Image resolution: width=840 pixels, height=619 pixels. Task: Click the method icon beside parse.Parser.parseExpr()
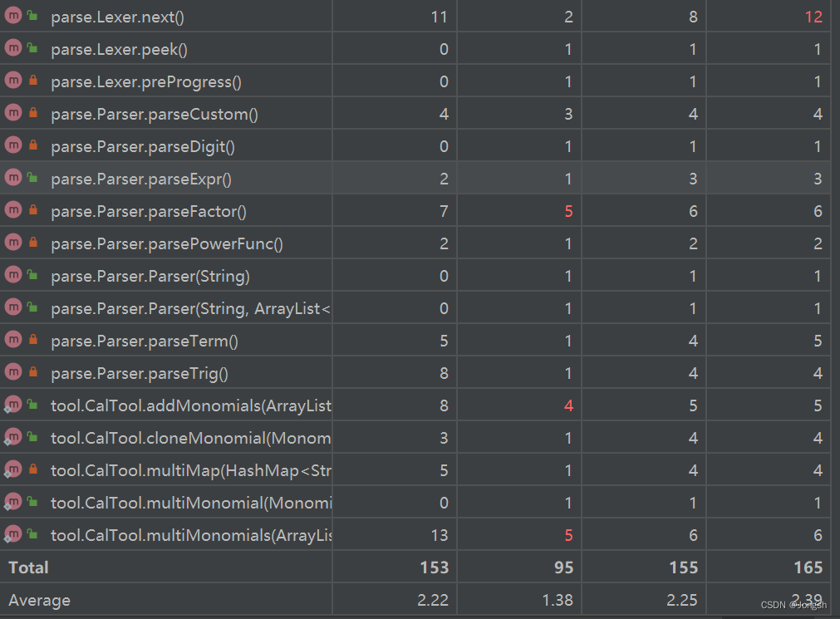(x=12, y=178)
